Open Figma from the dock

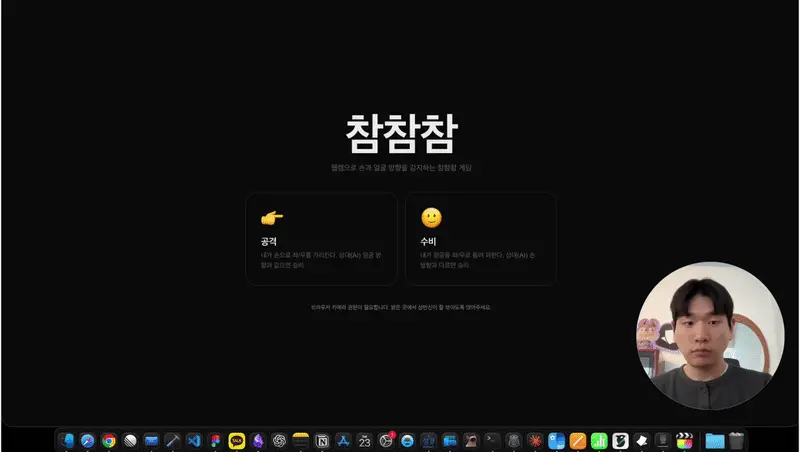tap(215, 441)
